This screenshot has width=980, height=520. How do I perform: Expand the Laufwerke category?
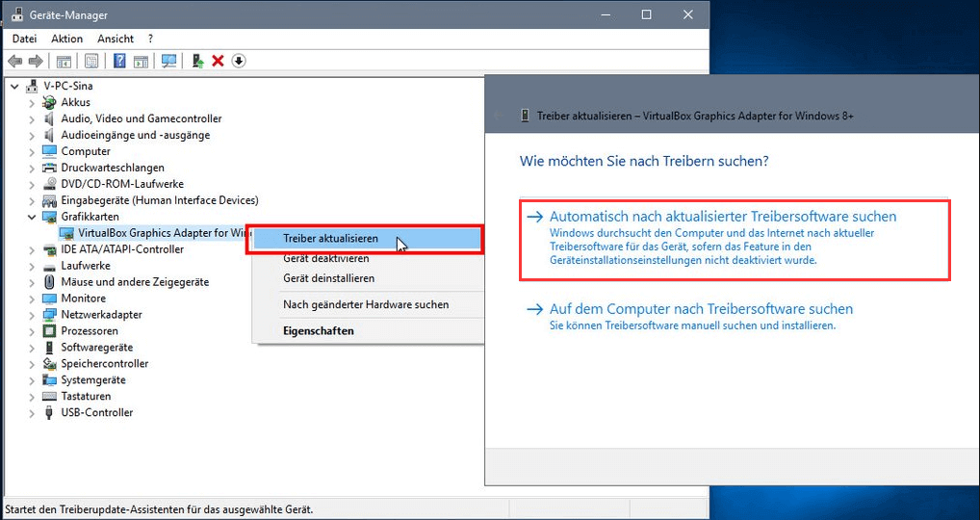(31, 266)
